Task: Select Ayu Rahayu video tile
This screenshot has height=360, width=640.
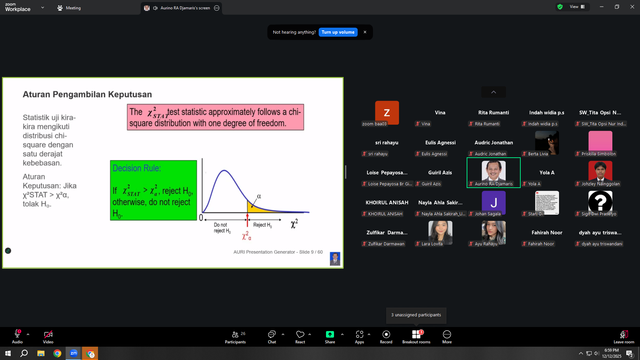Action: pos(493,233)
